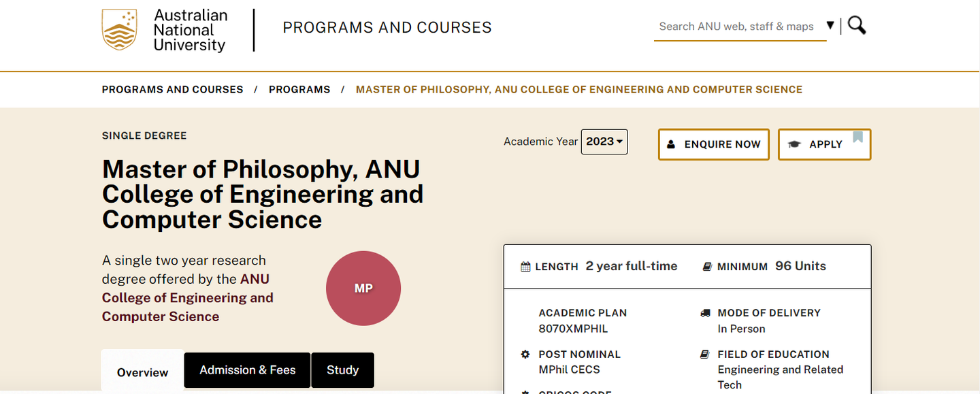The image size is (980, 394).
Task: Open the ANU College of Engineering link
Action: [x=188, y=298]
